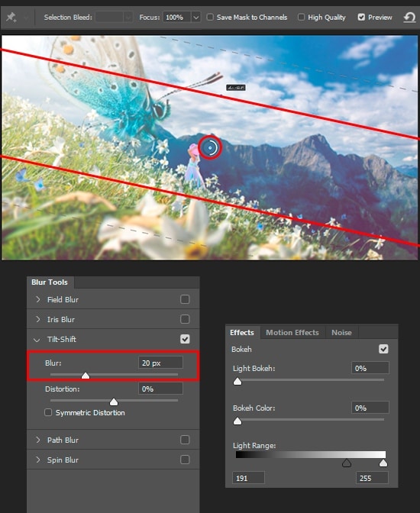Open the Focus percentage dropdown
This screenshot has height=513, width=420.
195,18
